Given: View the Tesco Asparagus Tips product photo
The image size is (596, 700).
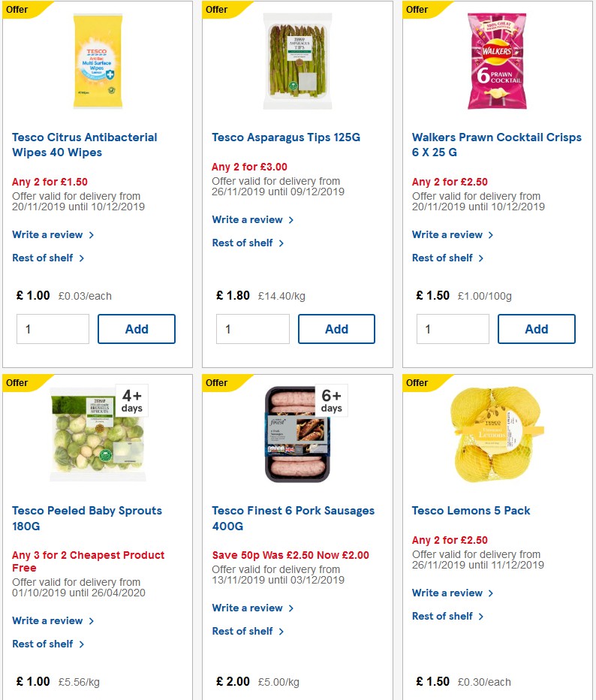Looking at the screenshot, I should 297,60.
